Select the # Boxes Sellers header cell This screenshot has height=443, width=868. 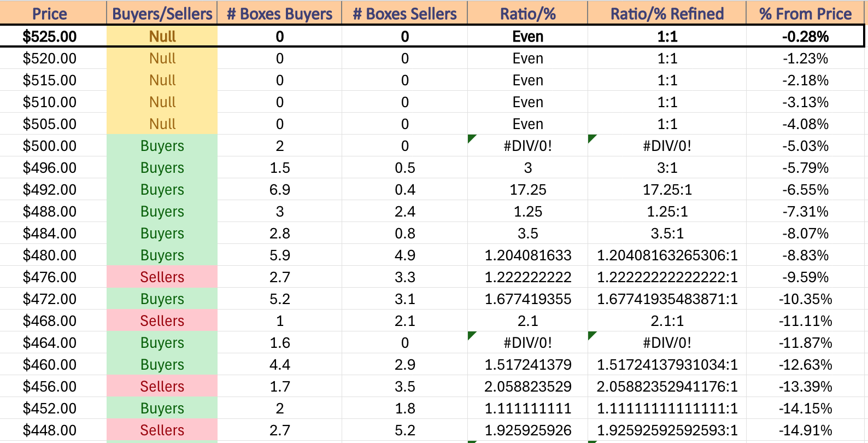[x=404, y=13]
